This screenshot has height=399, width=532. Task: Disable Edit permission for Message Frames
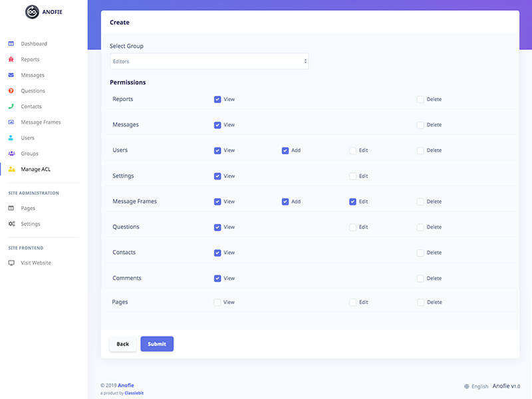[352, 202]
